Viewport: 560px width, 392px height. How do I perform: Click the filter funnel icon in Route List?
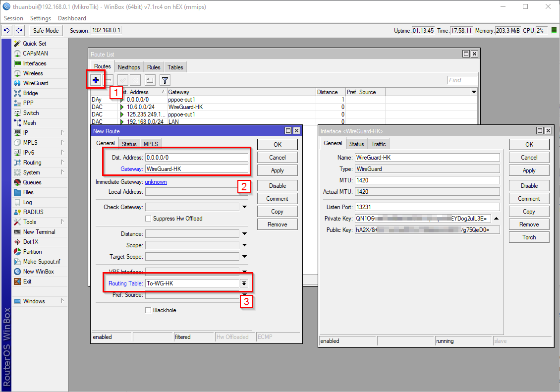coord(165,80)
